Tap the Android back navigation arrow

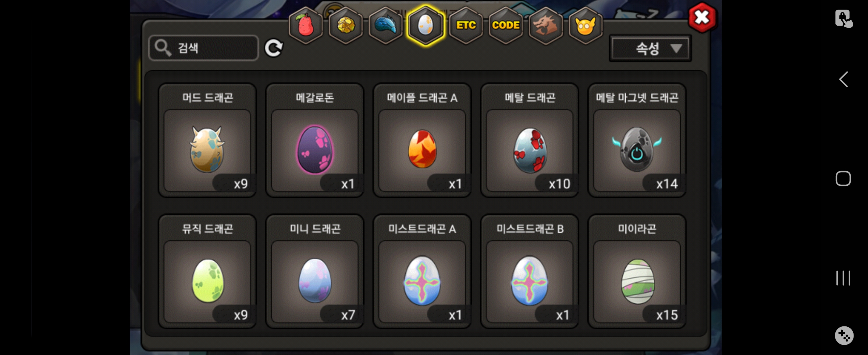click(x=843, y=80)
